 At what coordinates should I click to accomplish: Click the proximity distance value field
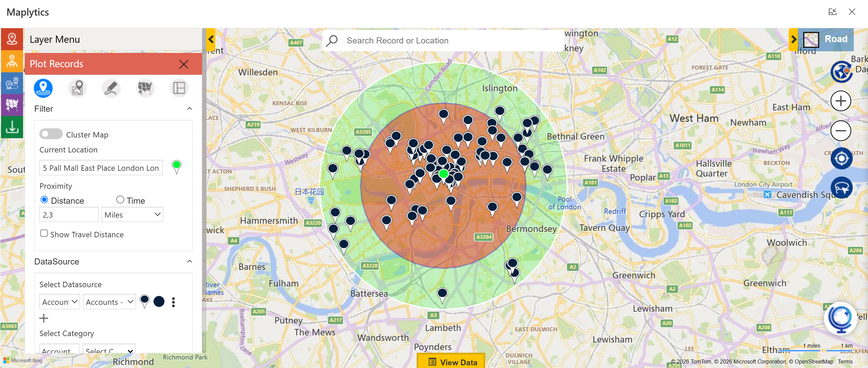tap(69, 215)
